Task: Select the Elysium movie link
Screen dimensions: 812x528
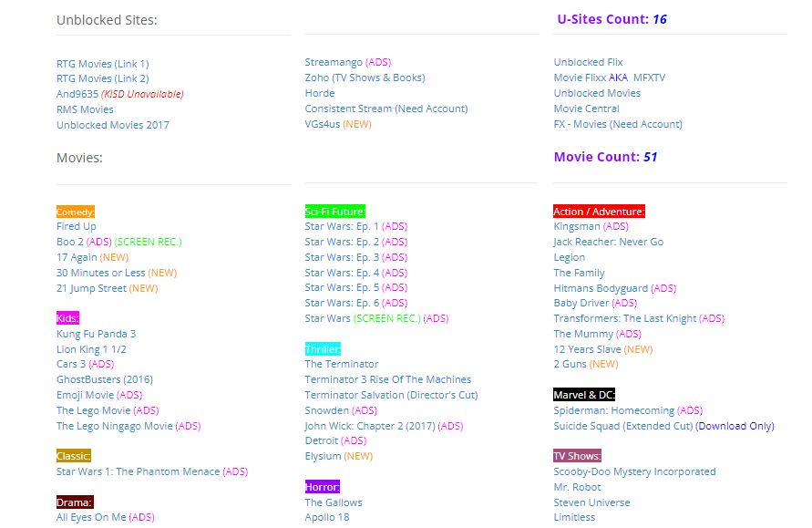Action: [324, 457]
